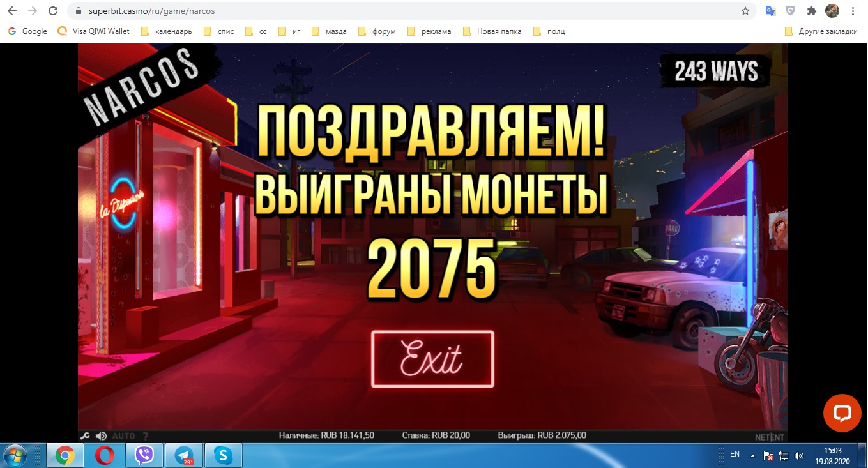The height and width of the screenshot is (468, 868).
Task: Open the форум bookmarks folder
Action: click(x=377, y=31)
